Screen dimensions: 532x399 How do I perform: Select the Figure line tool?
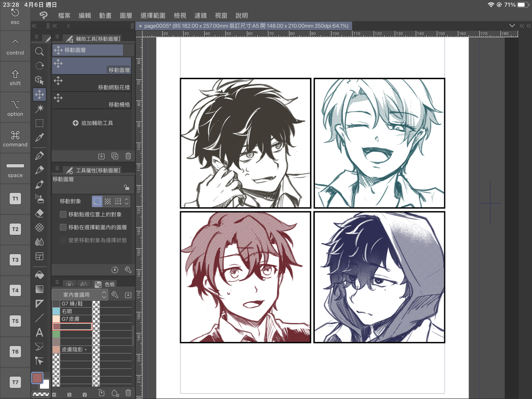coord(39,318)
